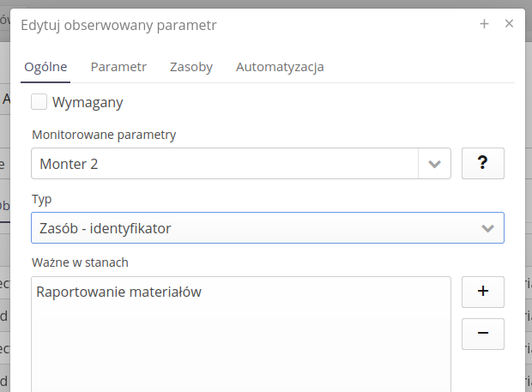The width and height of the screenshot is (532, 392).
Task: Remove a state with the minus button
Action: [x=482, y=334]
